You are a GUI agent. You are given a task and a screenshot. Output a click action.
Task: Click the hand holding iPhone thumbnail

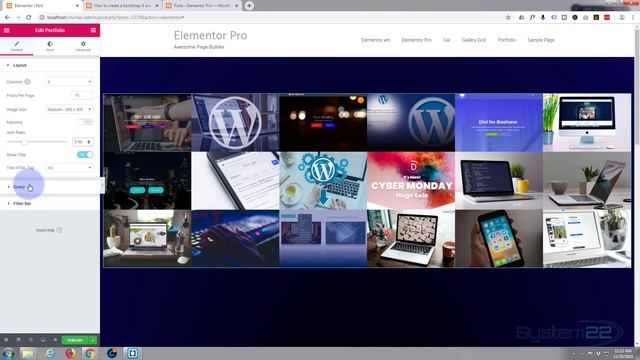pyautogui.click(x=499, y=239)
